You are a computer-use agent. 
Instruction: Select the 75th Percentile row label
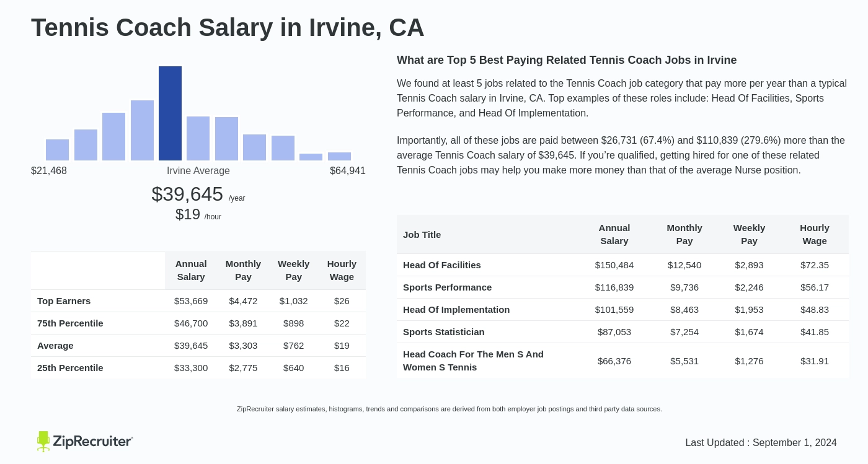click(x=70, y=323)
